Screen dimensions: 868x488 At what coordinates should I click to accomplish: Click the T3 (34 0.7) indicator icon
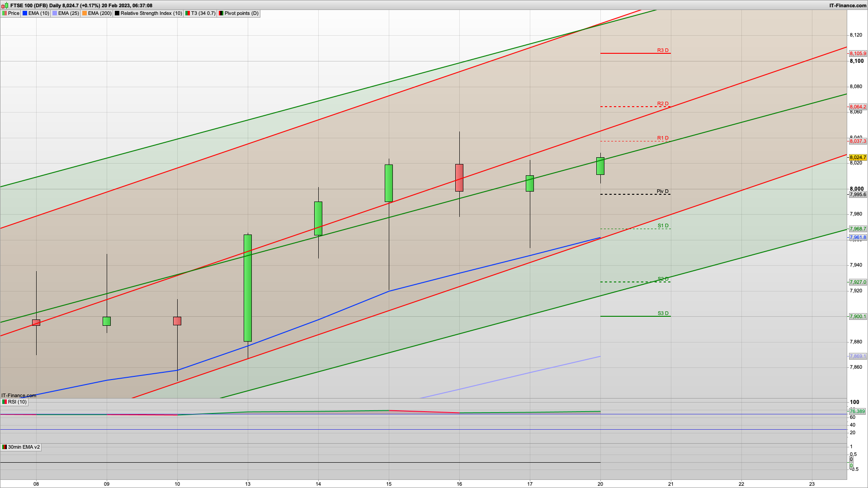tap(188, 14)
